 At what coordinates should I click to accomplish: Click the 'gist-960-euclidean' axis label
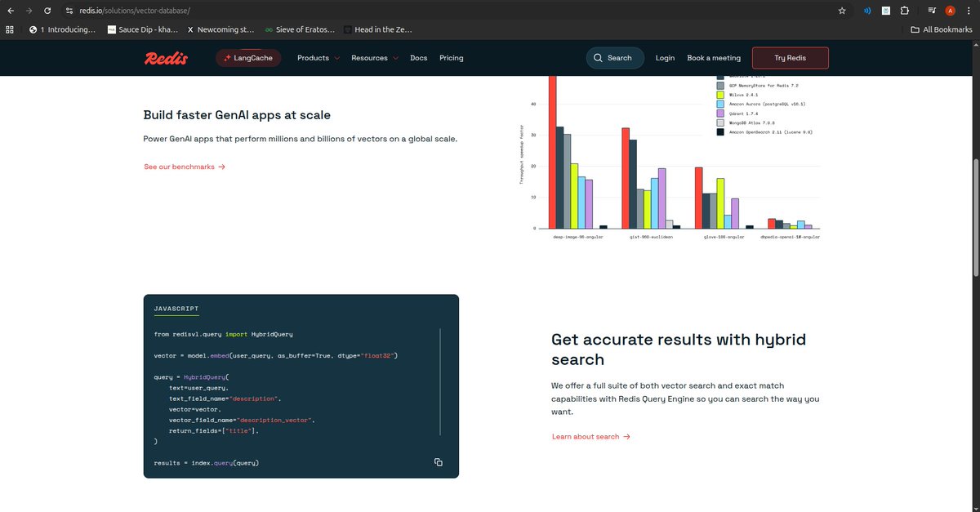pos(652,236)
